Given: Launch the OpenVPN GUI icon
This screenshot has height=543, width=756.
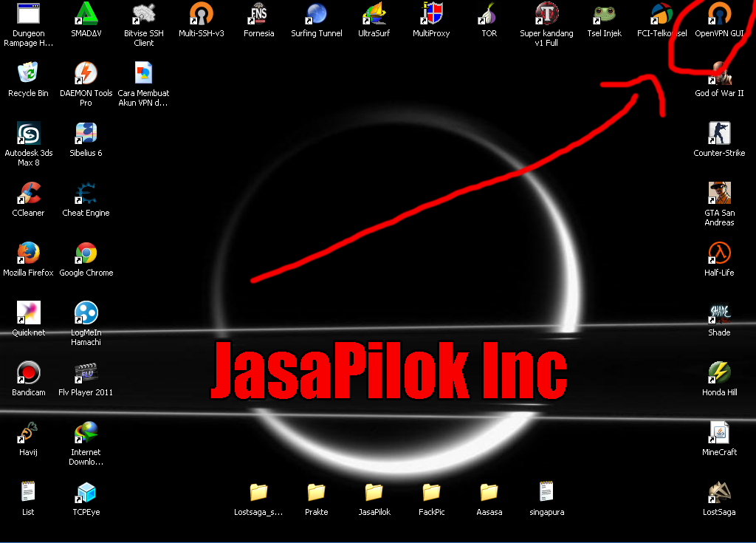Looking at the screenshot, I should coord(719,13).
